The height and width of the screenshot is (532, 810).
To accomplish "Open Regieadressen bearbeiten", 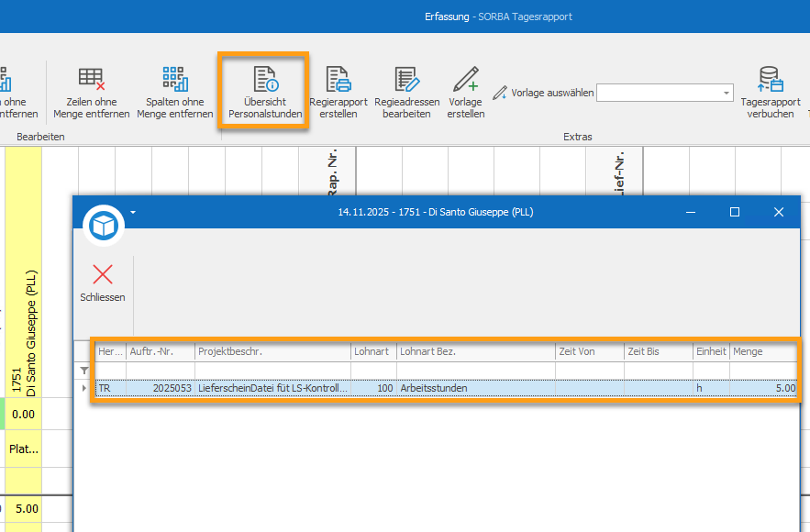I will [406, 92].
